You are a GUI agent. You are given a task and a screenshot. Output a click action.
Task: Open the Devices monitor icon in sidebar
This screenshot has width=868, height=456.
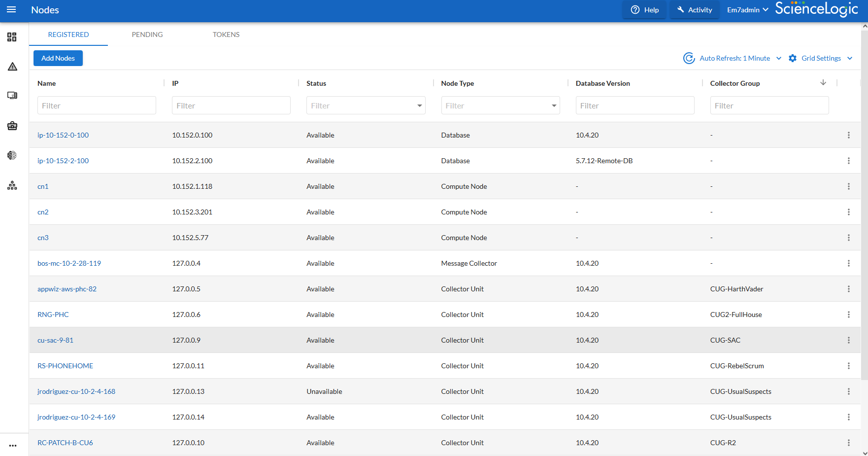point(12,96)
